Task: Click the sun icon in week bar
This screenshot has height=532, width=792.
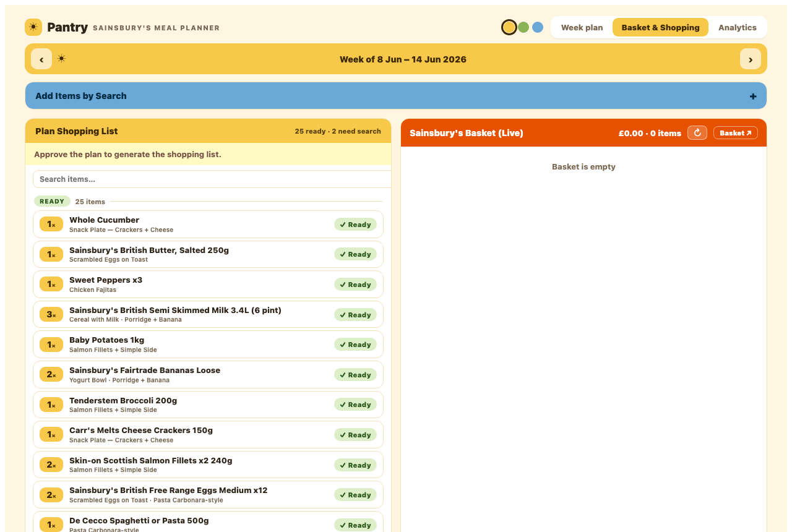Action: pyautogui.click(x=61, y=59)
